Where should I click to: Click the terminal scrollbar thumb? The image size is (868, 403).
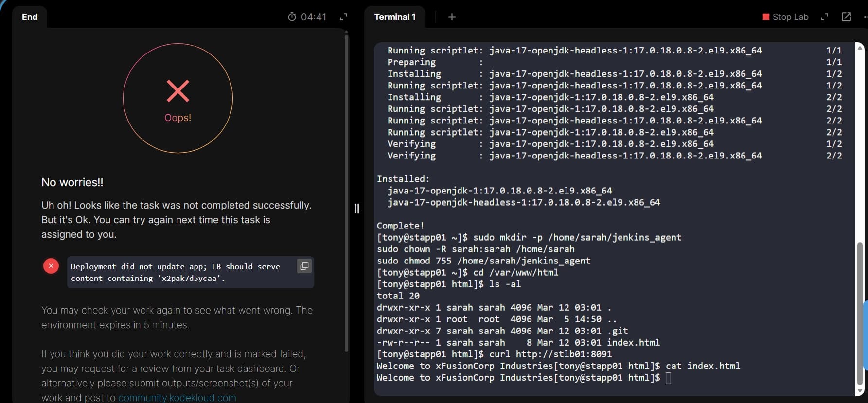[x=860, y=311]
